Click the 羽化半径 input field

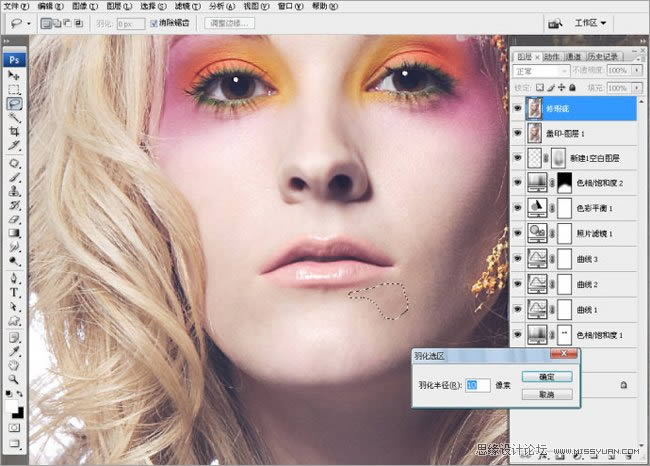[x=478, y=384]
